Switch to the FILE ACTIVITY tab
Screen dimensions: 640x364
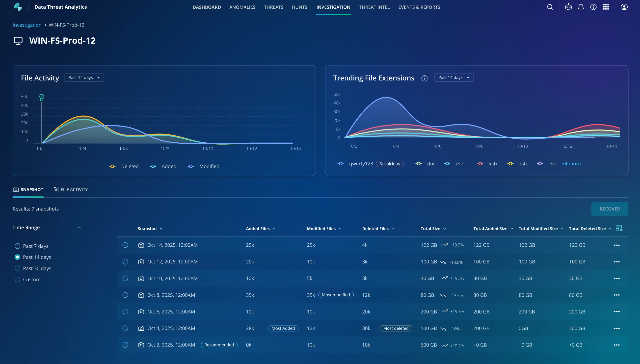71,189
